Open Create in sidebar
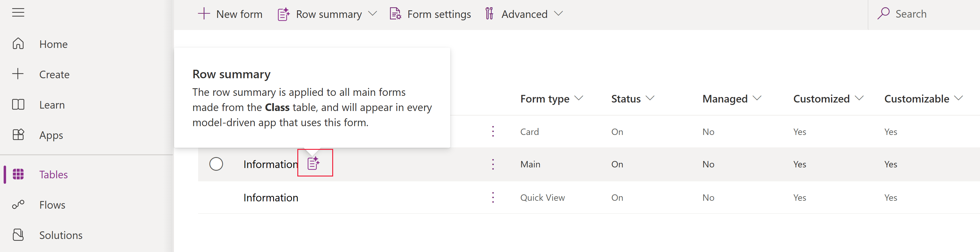 pos(54,75)
